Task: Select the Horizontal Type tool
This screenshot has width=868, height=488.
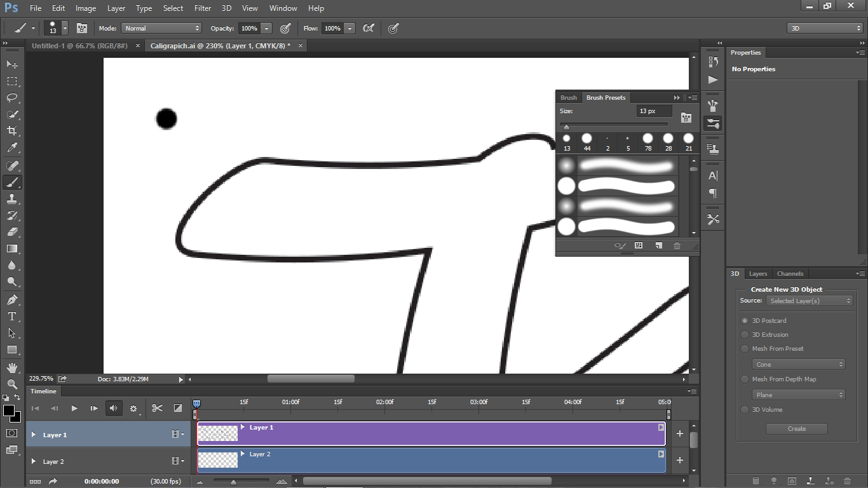Action: click(11, 316)
